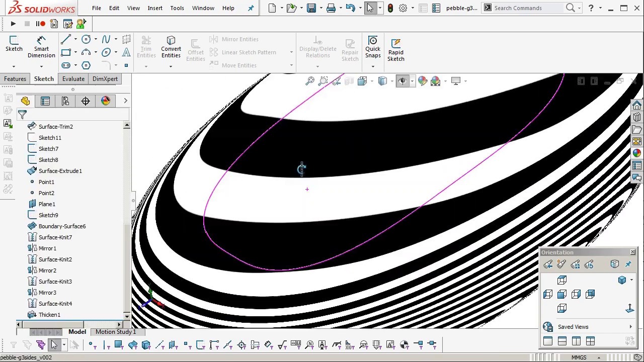This screenshot has width=644, height=362.
Task: Select Surface-Extrude1 in feature tree
Action: pos(60,171)
